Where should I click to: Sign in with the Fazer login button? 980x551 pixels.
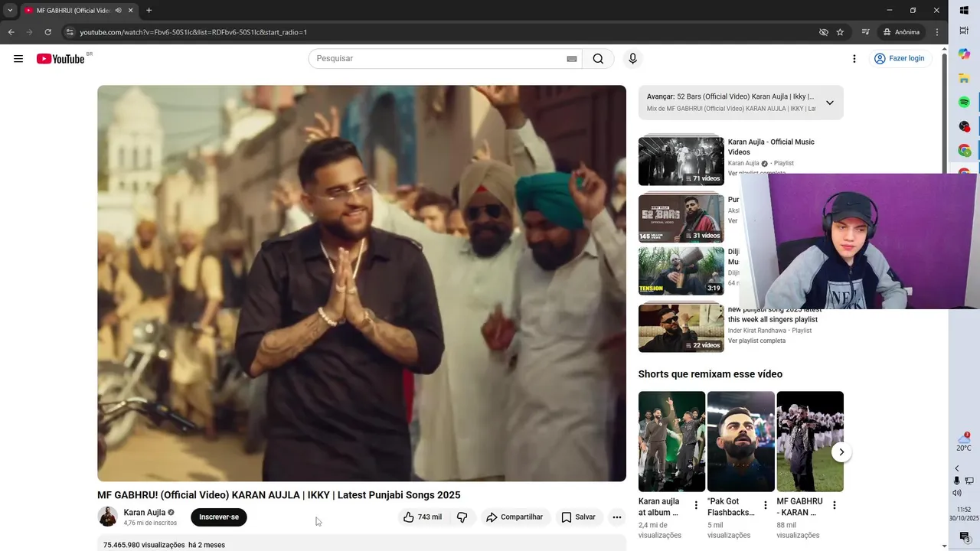pyautogui.click(x=900, y=59)
